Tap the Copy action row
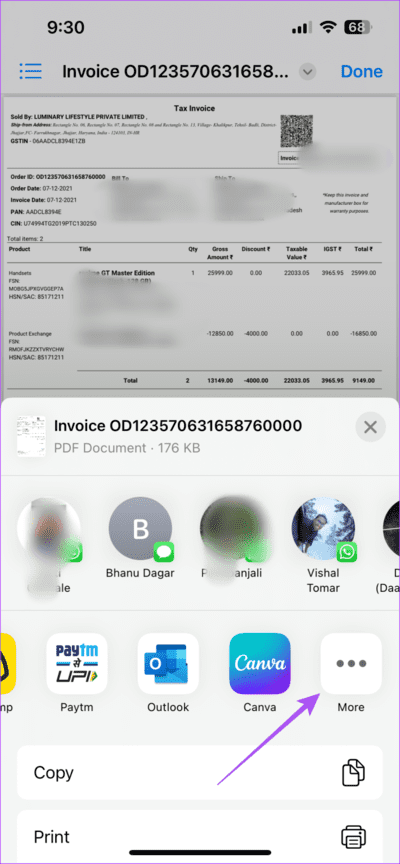 pyautogui.click(x=199, y=773)
